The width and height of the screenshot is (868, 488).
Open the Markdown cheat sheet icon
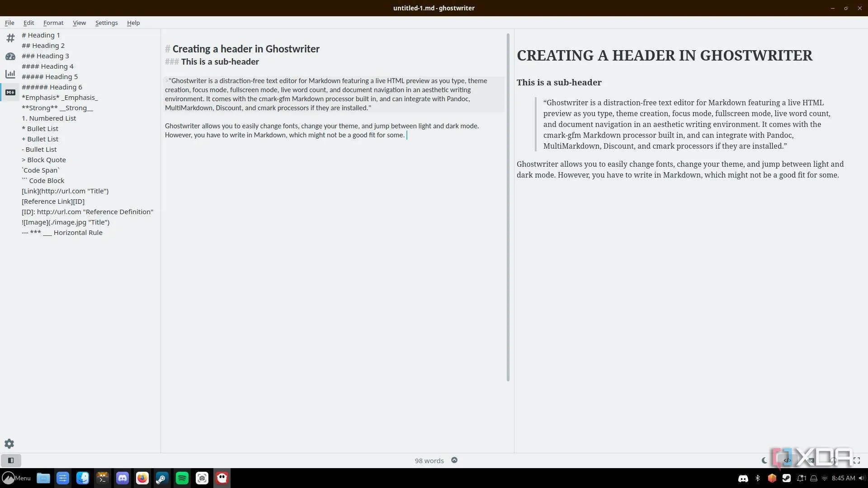[x=10, y=92]
